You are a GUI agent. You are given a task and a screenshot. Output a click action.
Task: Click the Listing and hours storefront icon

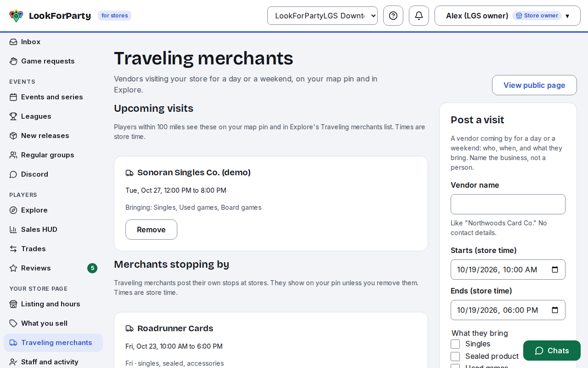coord(13,304)
